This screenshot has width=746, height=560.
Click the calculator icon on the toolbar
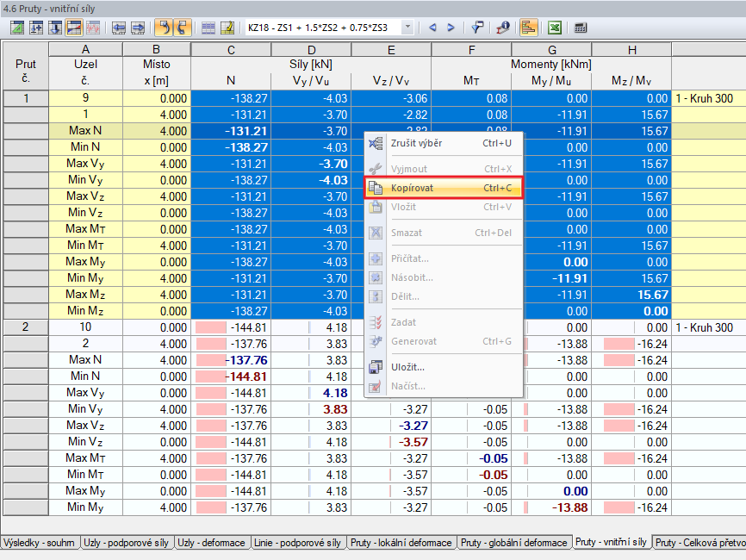579,27
